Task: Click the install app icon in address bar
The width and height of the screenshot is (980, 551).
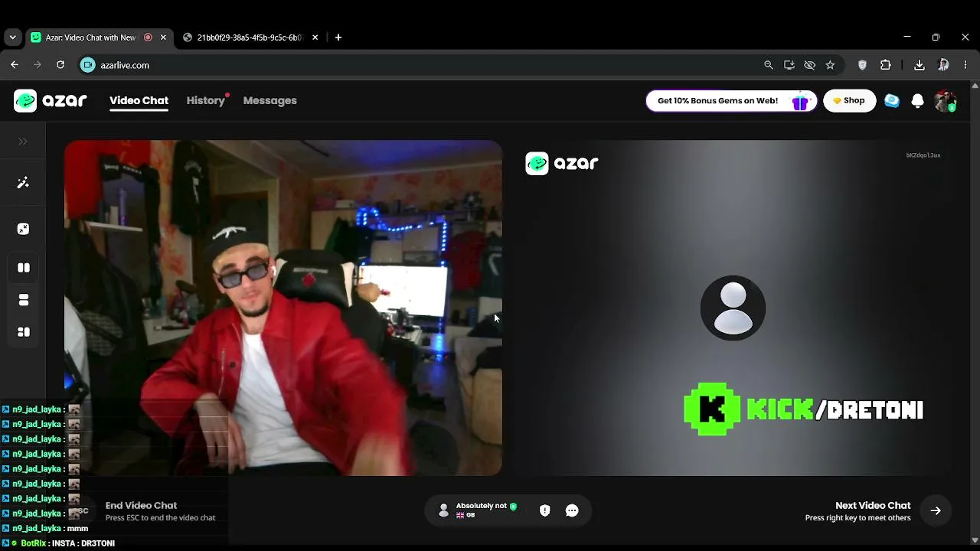Action: (789, 65)
